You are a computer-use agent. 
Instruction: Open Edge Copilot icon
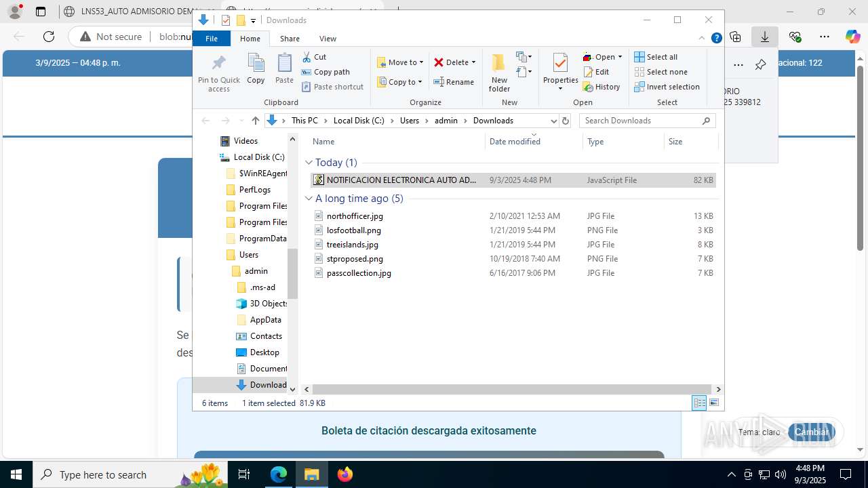pos(852,37)
